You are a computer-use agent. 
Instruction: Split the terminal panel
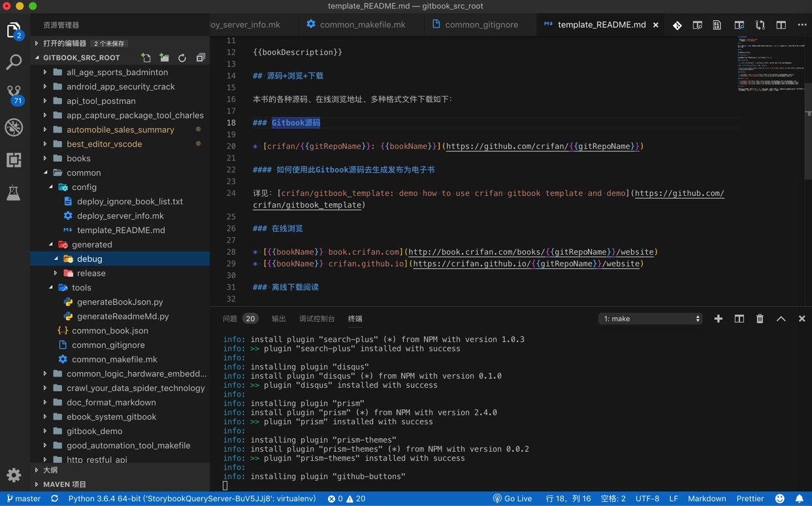739,319
